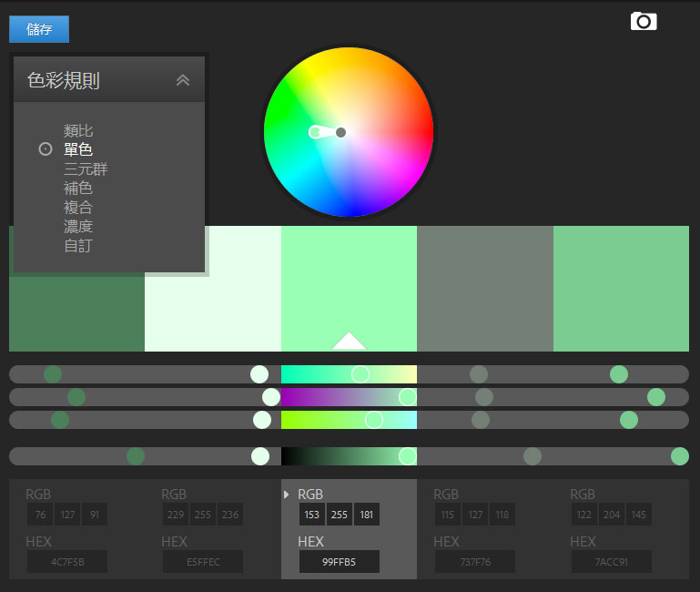Click the red field showing 229
The height and width of the screenshot is (592, 700).
pos(176,515)
